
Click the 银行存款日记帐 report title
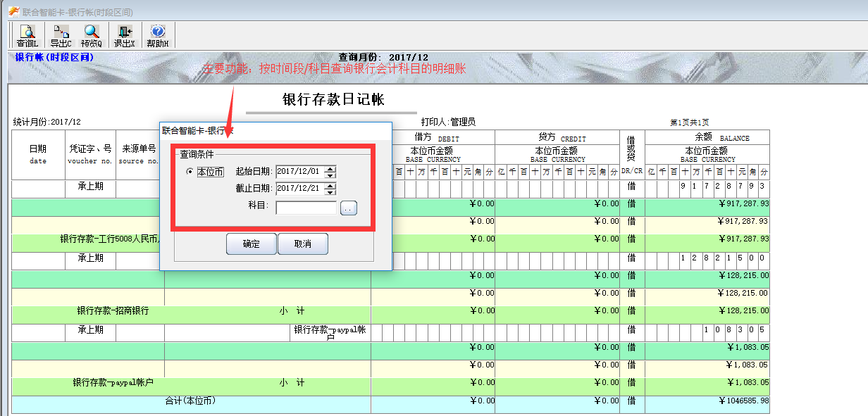333,99
